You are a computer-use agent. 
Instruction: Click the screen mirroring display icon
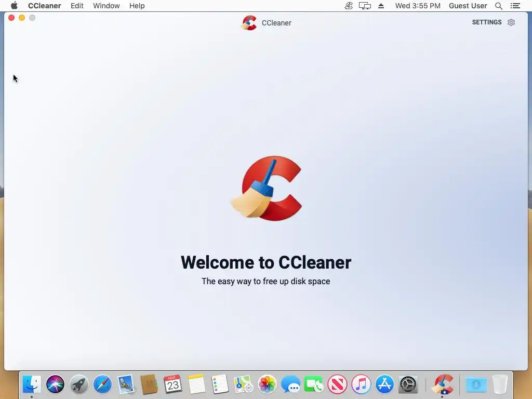(x=365, y=6)
